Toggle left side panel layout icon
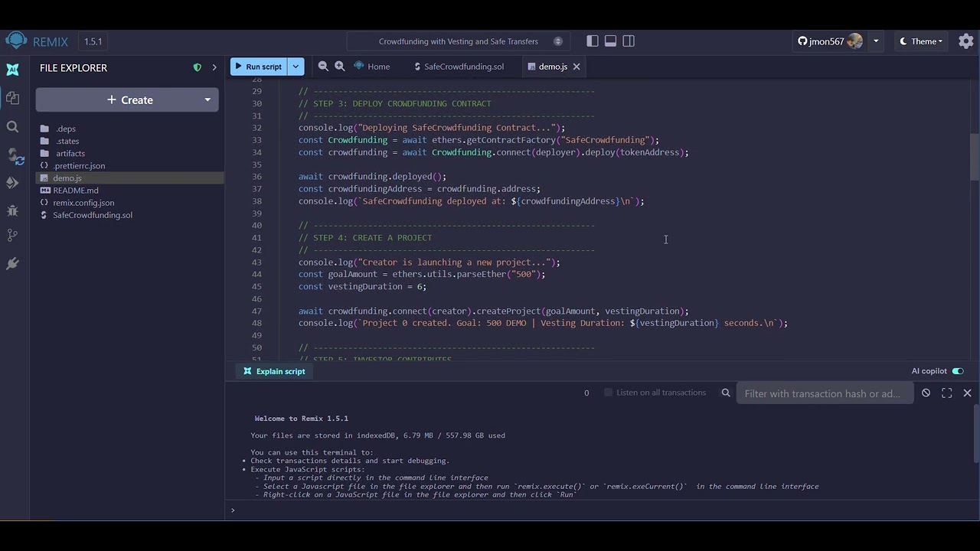Viewport: 980px width, 551px height. tap(593, 41)
